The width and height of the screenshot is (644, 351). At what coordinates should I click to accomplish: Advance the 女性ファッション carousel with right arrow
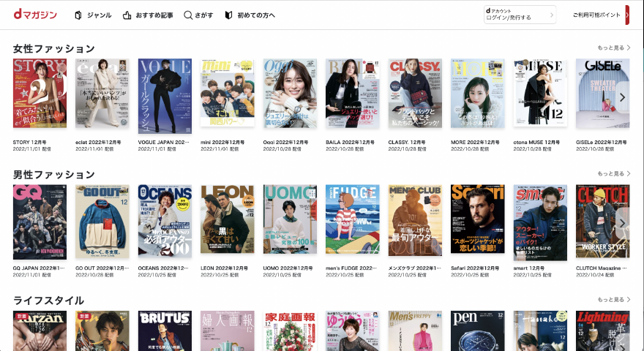622,97
